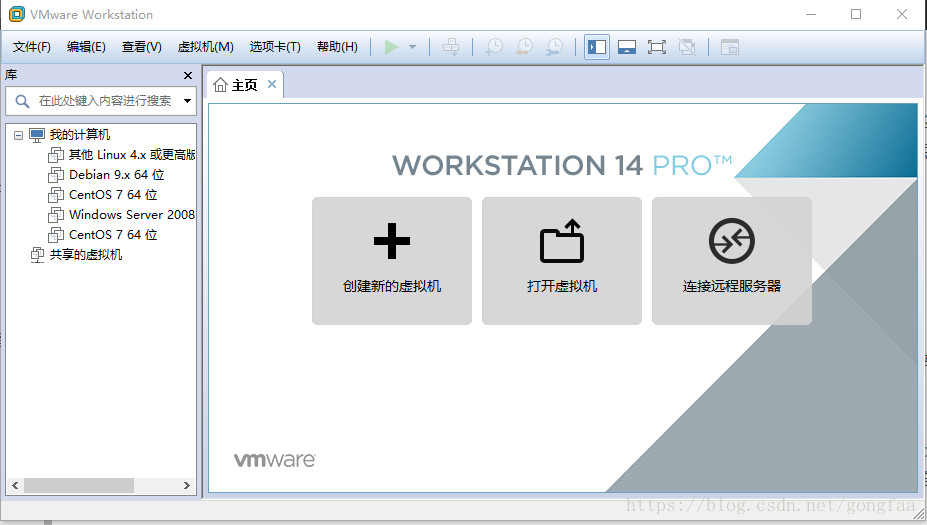Viewport: 927px width, 525px height.
Task: Select 共享的虚拟机 in the tree
Action: coord(86,255)
